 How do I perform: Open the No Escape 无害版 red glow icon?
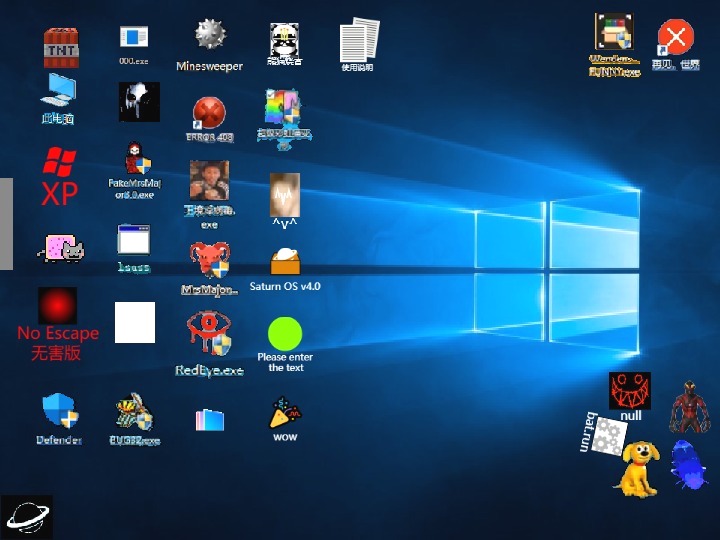[57, 306]
